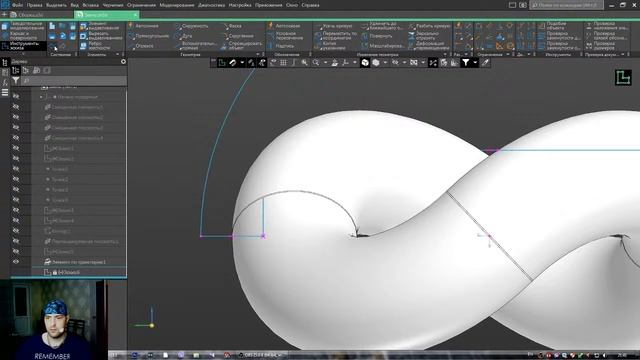Toggle visibility eye for Эскиз:5
Screen dimensions: 640x360
click(x=16, y=251)
